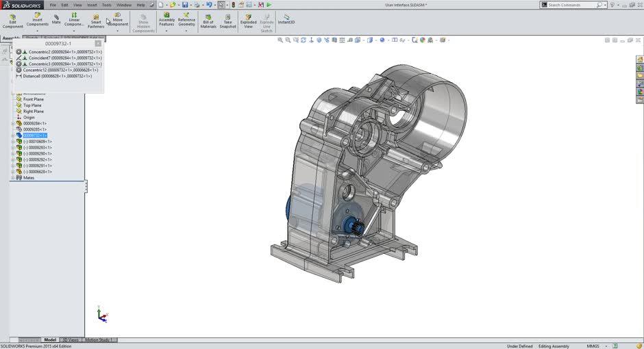Open the Insert menu
Viewport: 644px width, 349px height.
(92, 5)
